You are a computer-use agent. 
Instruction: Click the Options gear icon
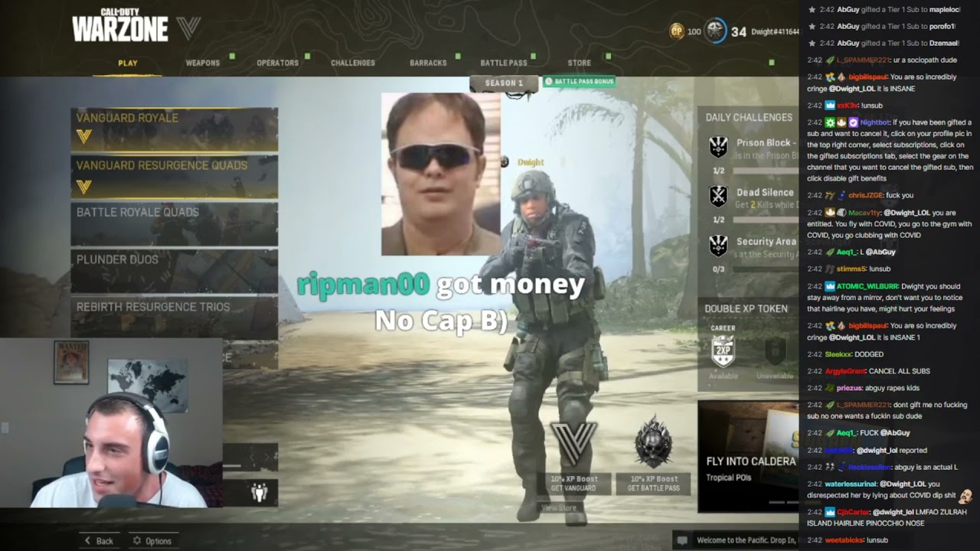pos(137,541)
